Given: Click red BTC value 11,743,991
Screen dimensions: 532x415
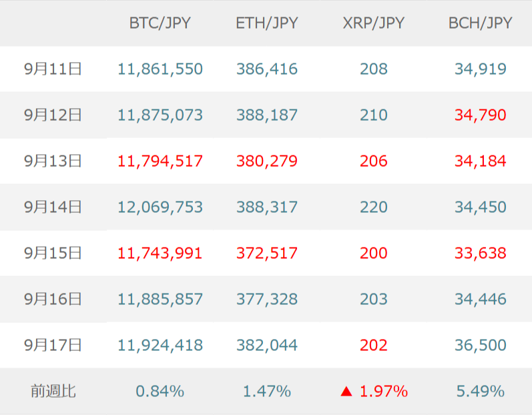Looking at the screenshot, I should pyautogui.click(x=160, y=254).
